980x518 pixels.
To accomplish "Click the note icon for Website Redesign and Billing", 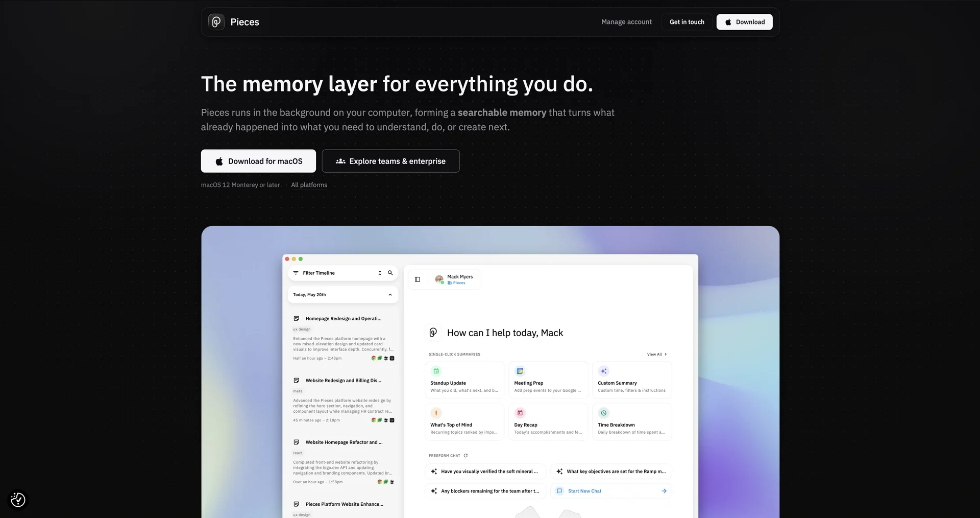I will tap(297, 381).
